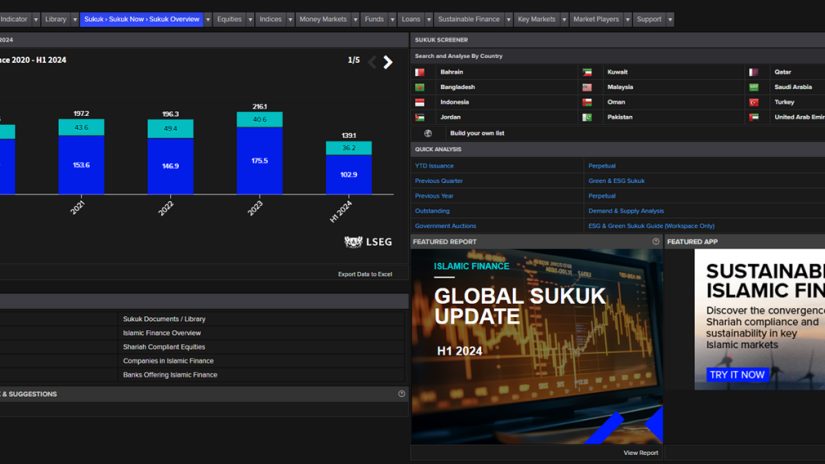Open the Support tab
Viewport: 825px width, 464px height.
click(x=649, y=19)
